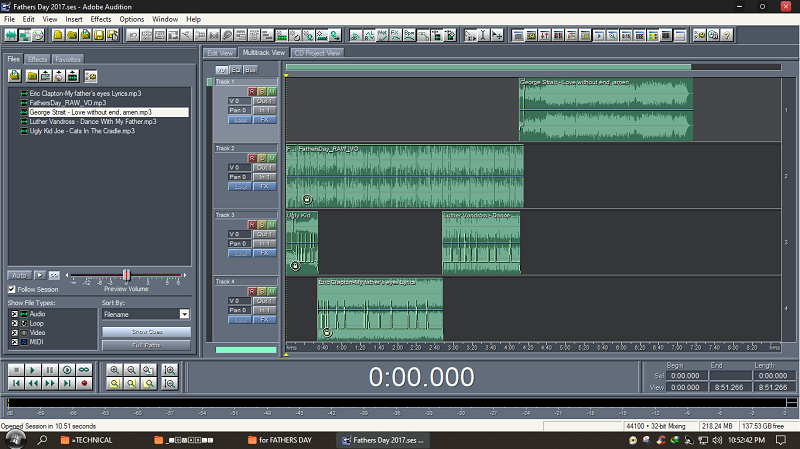This screenshot has width=800, height=449.
Task: Open the File menu
Action: coord(10,19)
